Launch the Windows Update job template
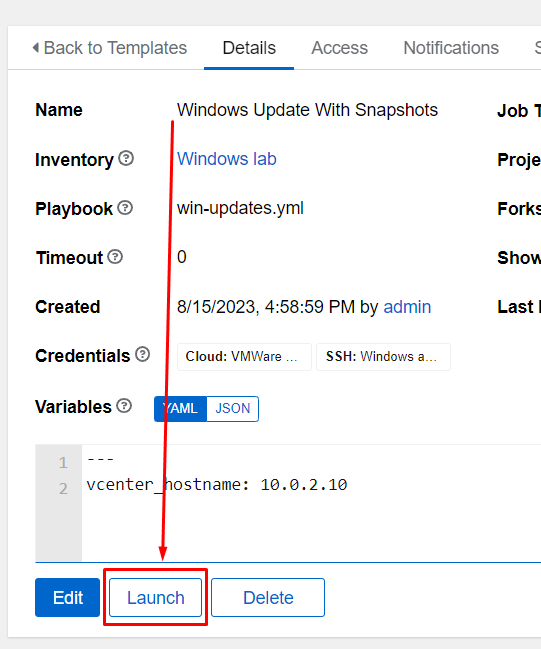Screen dimensions: 541x649 [156, 598]
